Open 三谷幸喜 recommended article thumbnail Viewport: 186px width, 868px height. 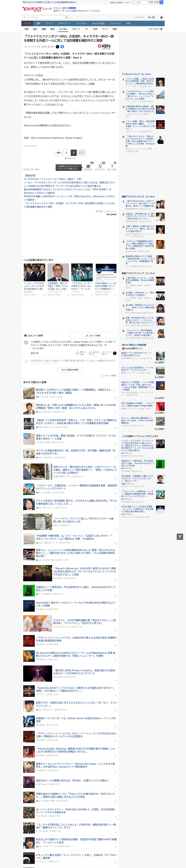pos(58,272)
